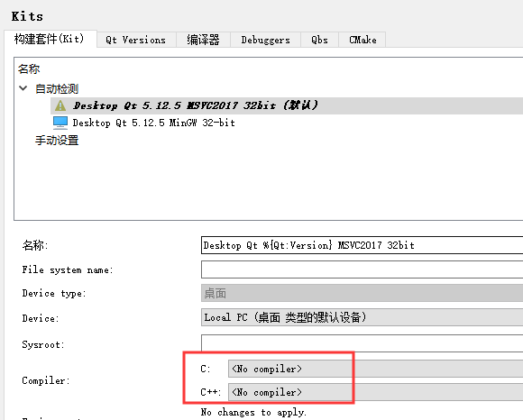Open the 编译器 tab

coord(203,40)
